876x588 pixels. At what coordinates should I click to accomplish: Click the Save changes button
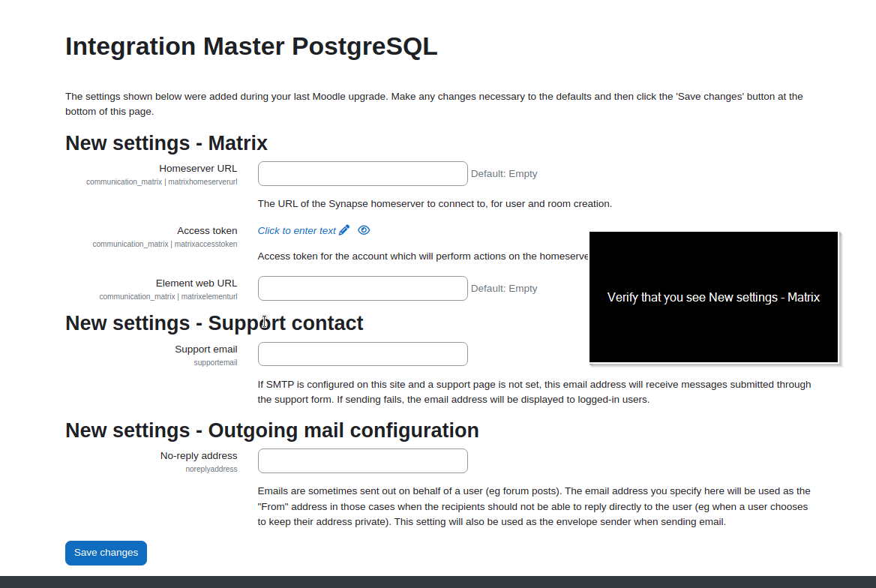click(x=106, y=553)
